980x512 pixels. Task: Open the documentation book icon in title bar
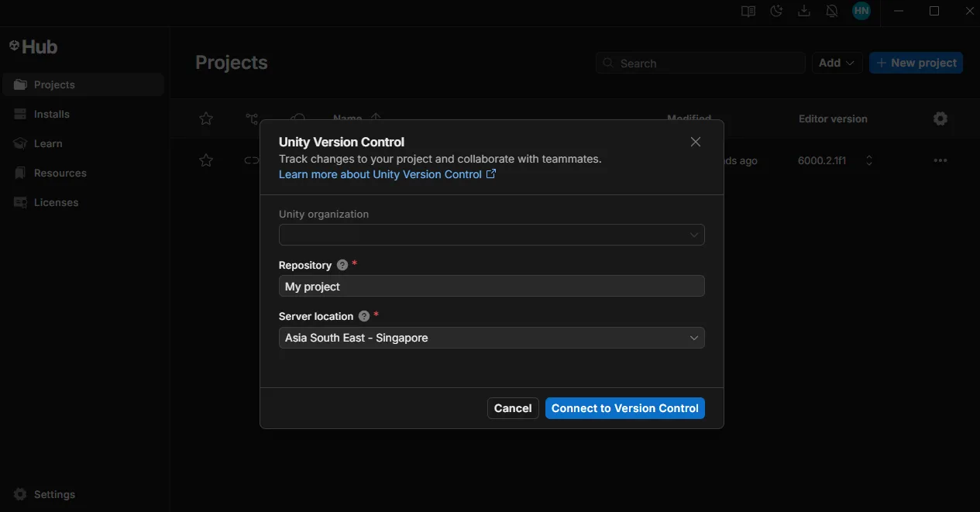(x=748, y=11)
